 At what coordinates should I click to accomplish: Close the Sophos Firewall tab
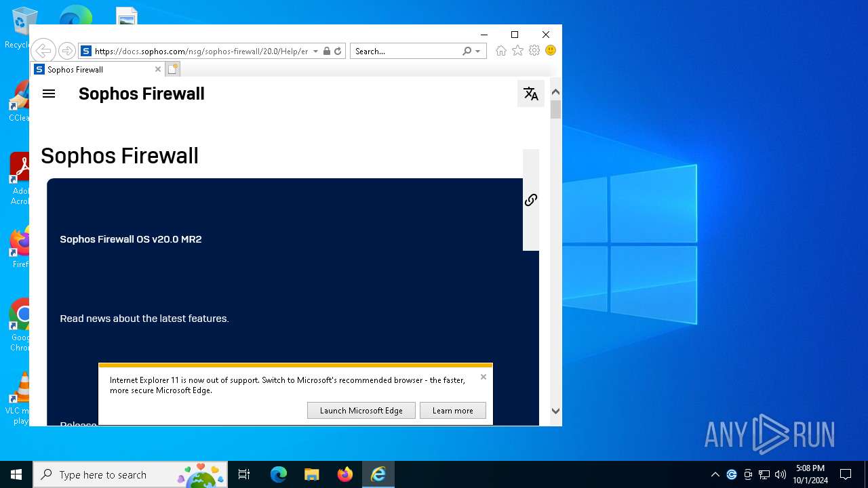tap(158, 69)
